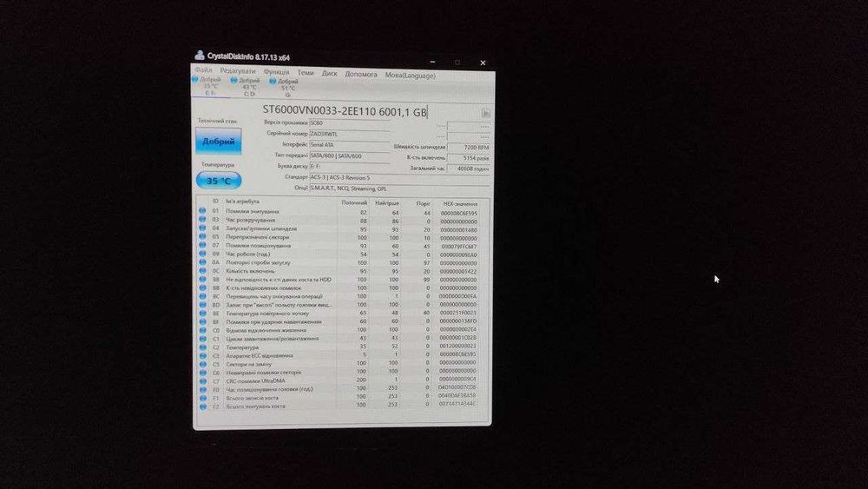Click status icon of attribute 0A
This screenshot has width=868, height=489.
coord(202,262)
